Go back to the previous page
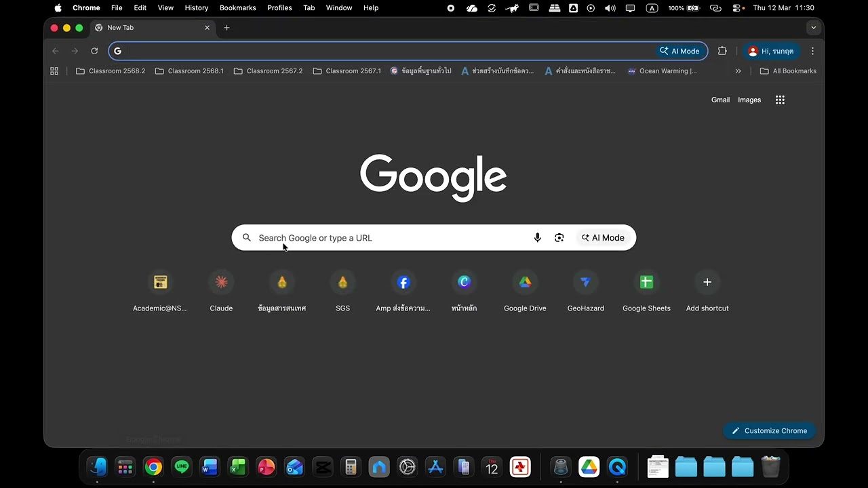This screenshot has height=488, width=868. [x=56, y=51]
